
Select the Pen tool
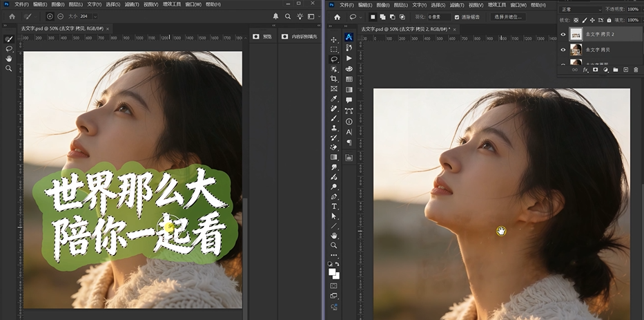[334, 196]
